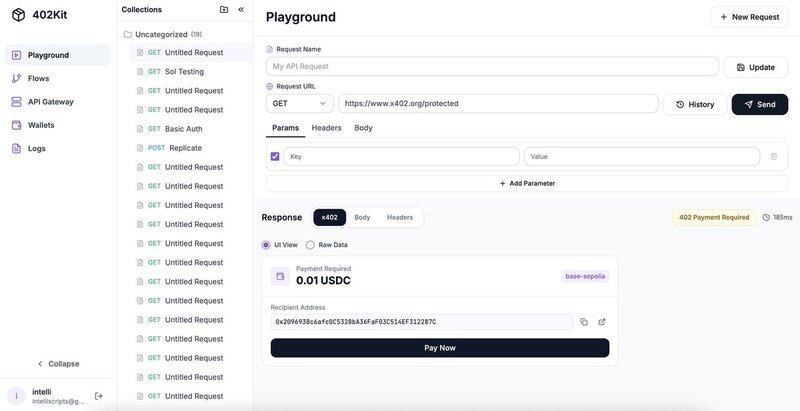Screen dimensions: 800x411
Task: Uncheck the parameter row checkbox
Action: pyautogui.click(x=275, y=157)
